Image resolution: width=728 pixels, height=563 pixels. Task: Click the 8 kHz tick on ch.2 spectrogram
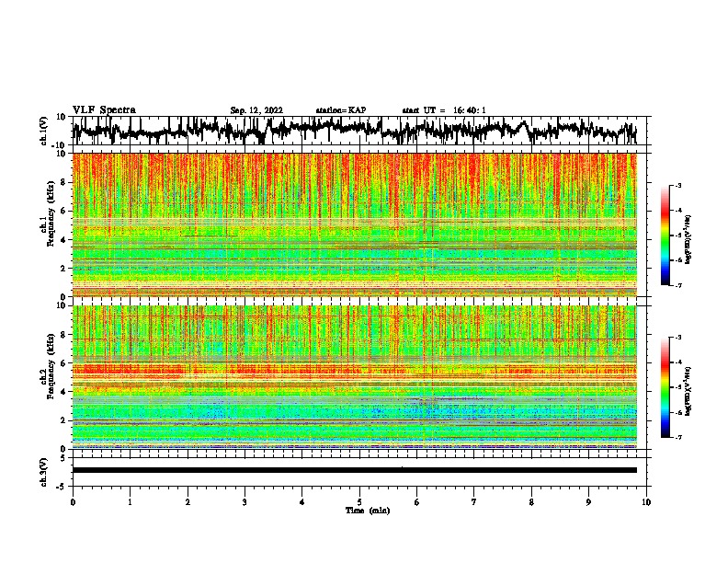tap(63, 335)
